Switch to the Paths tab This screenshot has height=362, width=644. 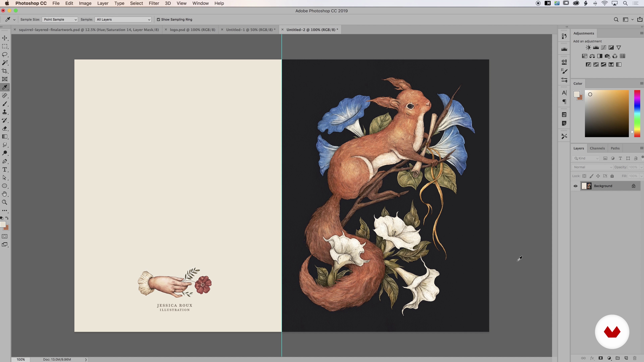615,148
